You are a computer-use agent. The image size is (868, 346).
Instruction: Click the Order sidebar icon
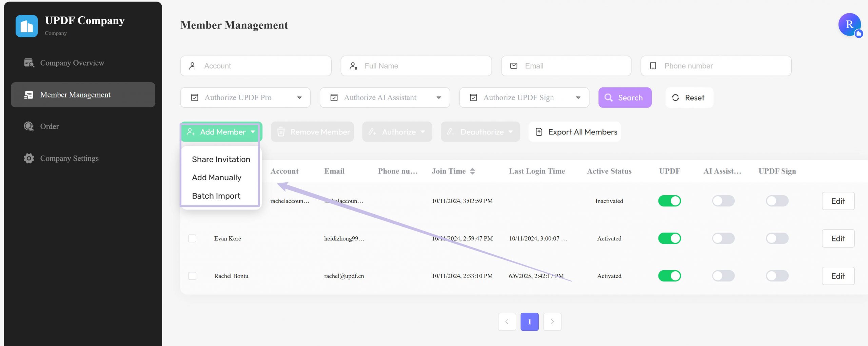(x=29, y=126)
